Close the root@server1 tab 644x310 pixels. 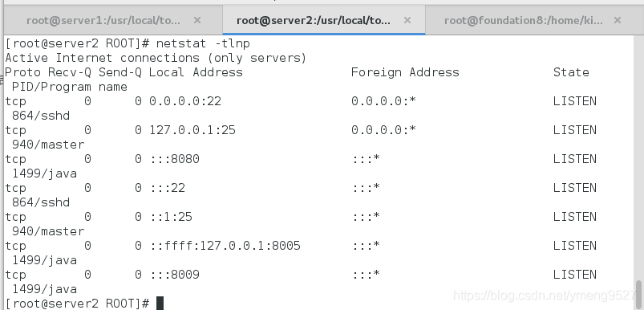197,20
